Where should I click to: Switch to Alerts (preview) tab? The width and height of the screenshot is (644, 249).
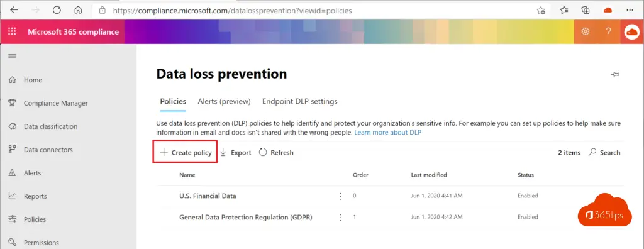[224, 101]
